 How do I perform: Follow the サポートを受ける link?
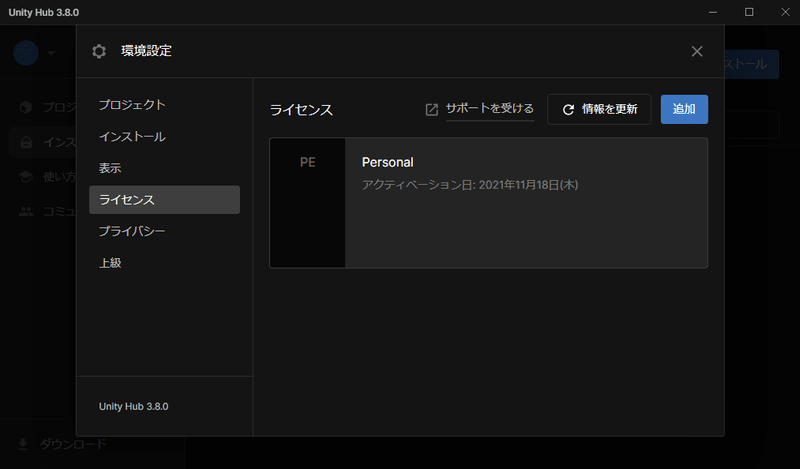tap(489, 109)
